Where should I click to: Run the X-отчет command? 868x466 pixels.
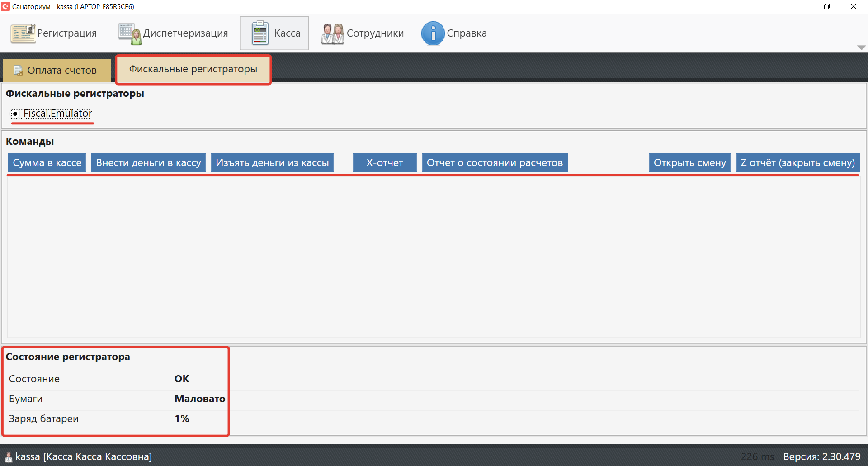click(384, 163)
